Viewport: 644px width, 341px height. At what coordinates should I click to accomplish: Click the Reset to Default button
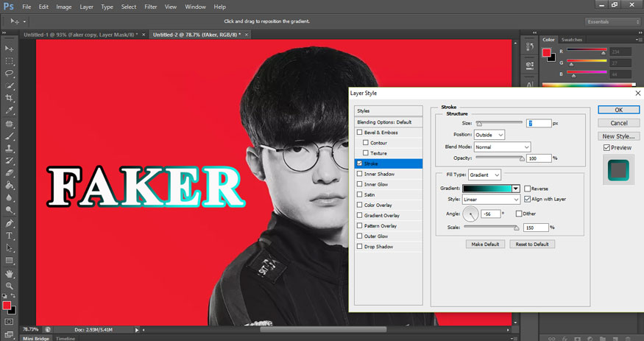click(532, 244)
